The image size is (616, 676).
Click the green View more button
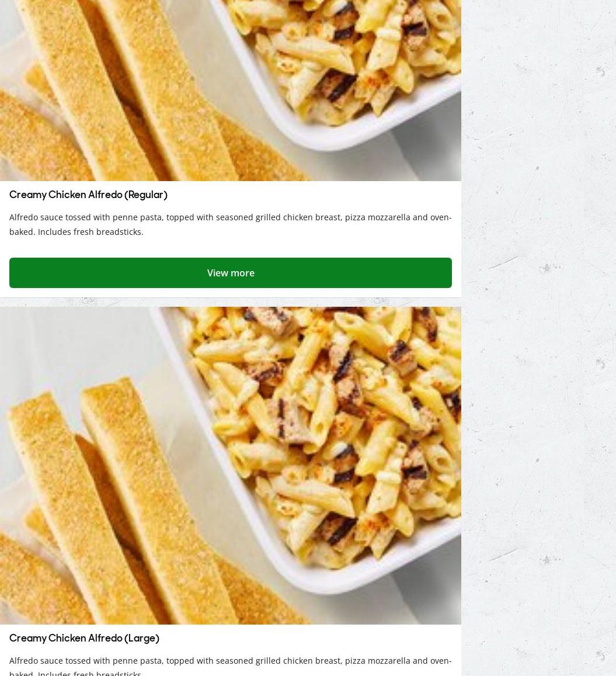pos(231,273)
